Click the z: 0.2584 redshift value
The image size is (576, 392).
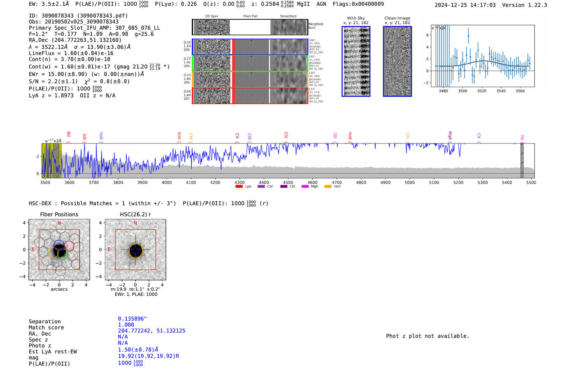click(x=272, y=4)
